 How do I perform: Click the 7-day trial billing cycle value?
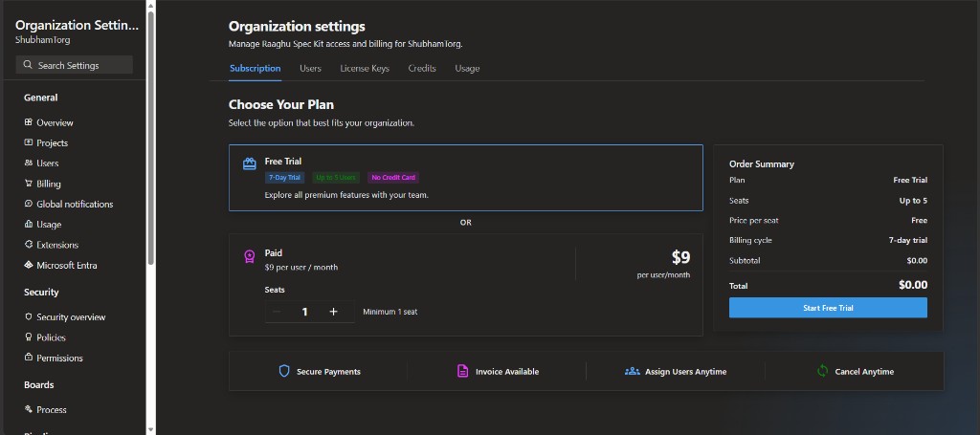coord(908,240)
